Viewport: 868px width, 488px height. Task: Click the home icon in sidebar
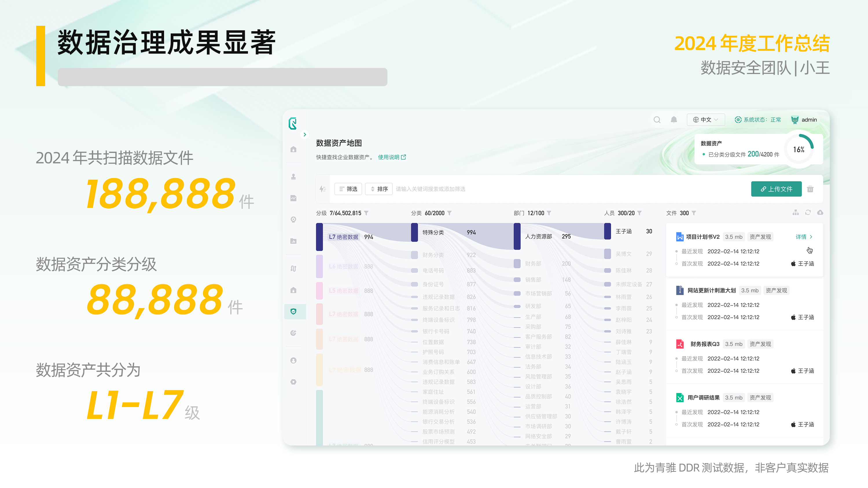click(x=293, y=149)
